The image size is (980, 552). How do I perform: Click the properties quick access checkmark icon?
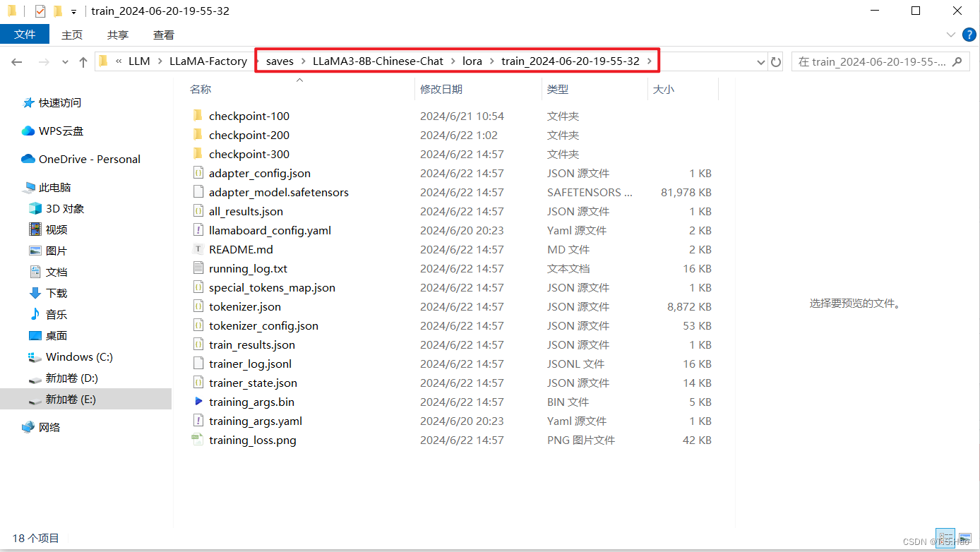point(40,11)
